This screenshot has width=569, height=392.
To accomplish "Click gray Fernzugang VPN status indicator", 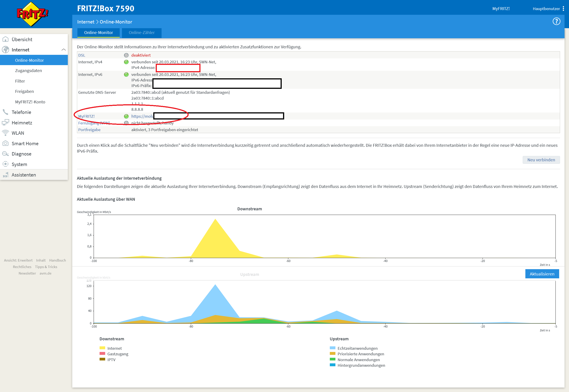I will point(126,123).
